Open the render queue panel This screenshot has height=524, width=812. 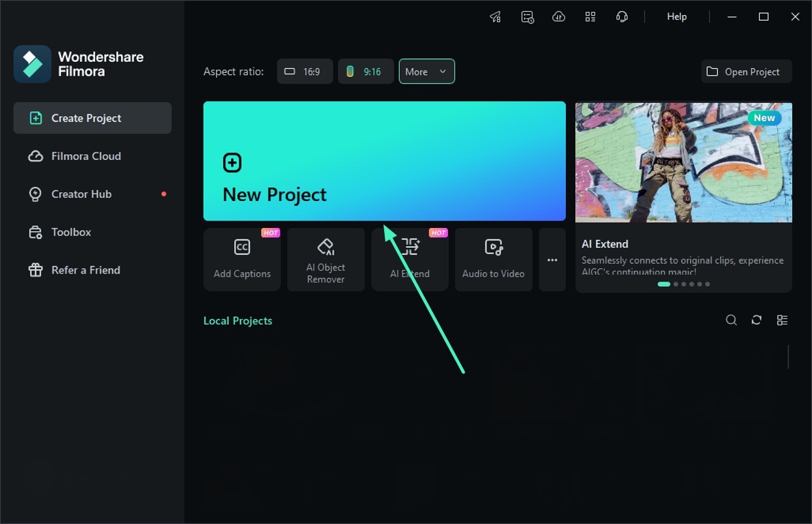click(x=527, y=16)
